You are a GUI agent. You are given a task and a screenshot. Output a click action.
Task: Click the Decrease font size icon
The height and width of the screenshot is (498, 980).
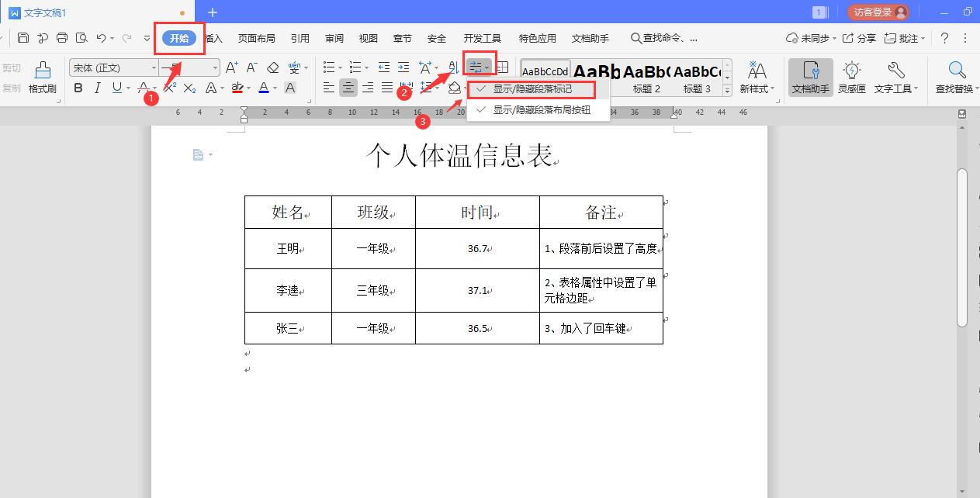(251, 67)
